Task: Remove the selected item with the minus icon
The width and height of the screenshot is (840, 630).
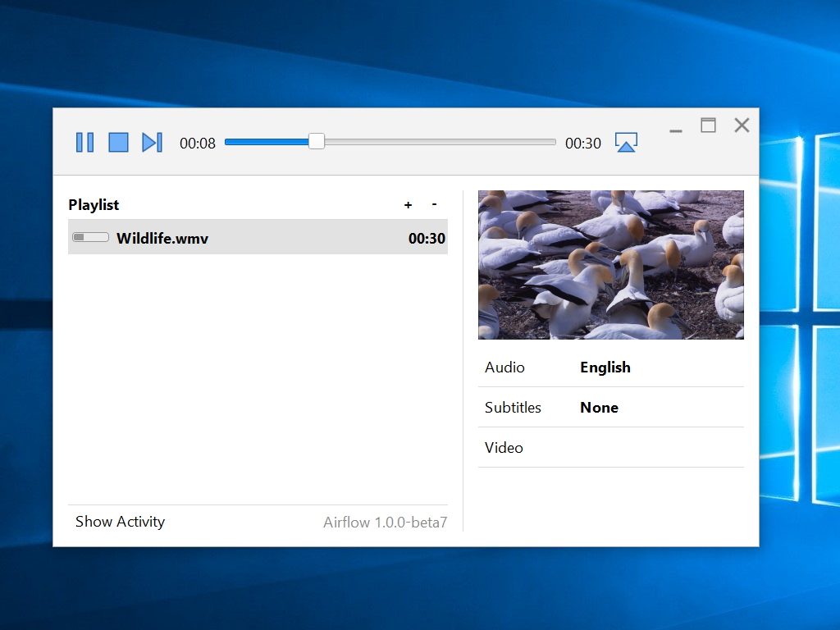Action: tap(434, 204)
